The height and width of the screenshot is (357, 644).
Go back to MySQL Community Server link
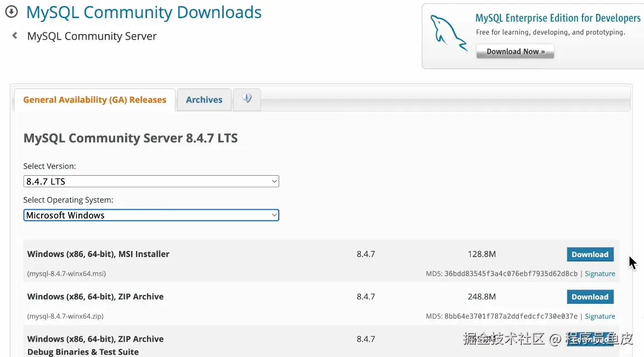[x=92, y=36]
